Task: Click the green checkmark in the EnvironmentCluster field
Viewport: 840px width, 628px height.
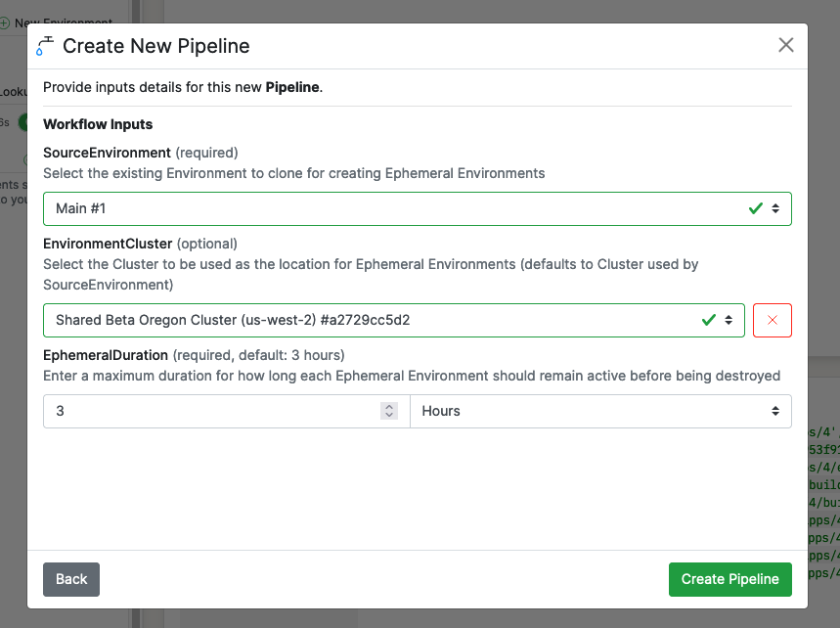Action: click(x=710, y=320)
